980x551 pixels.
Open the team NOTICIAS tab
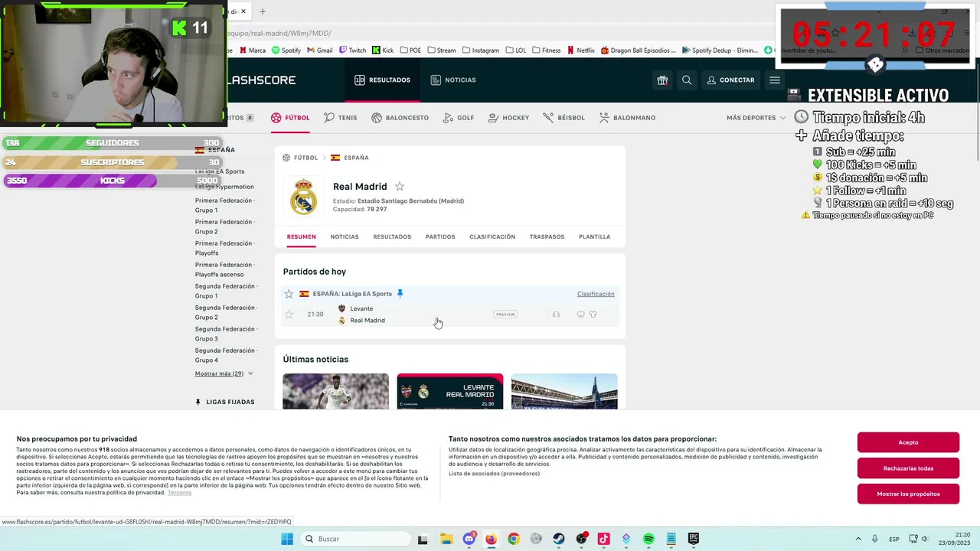(345, 236)
